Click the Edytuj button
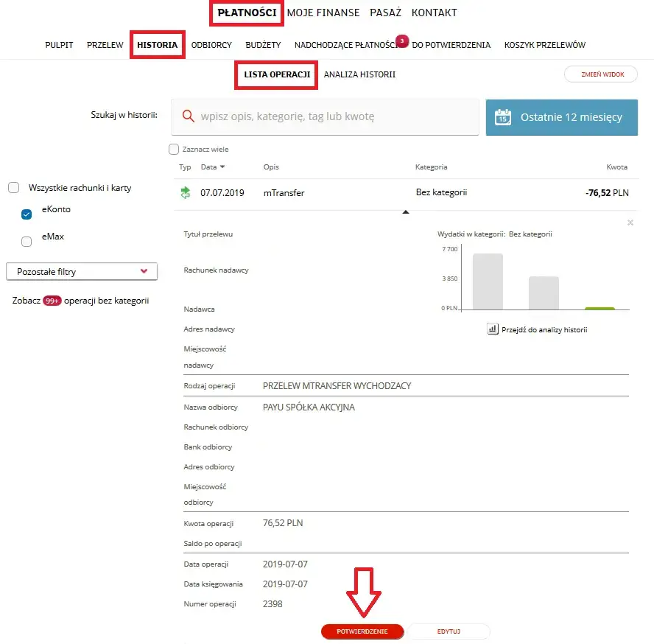This screenshot has height=644, width=654. click(x=449, y=631)
